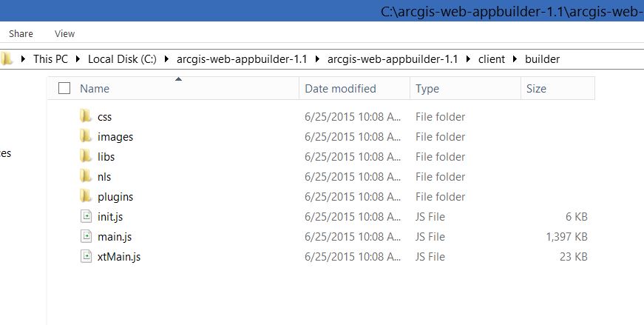Screen dimensions: 644x325
Task: Expand the arrow after Local Disk (C:)
Action: pos(167,59)
